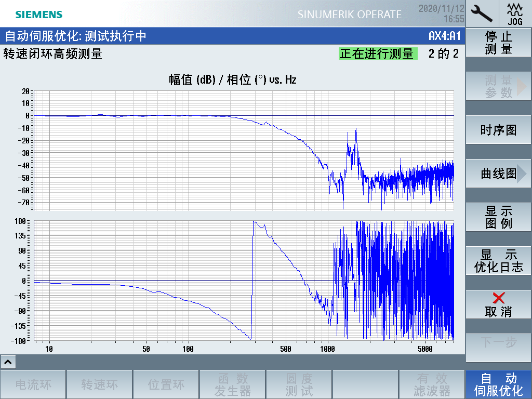Screen dimensions: 532x399
Task: Open the 有效滤波器 softkey
Action: click(432, 384)
